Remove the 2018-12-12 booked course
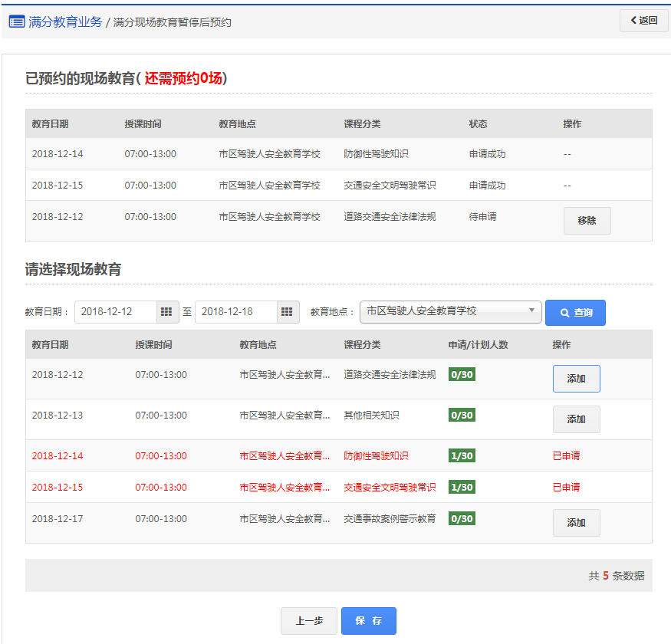The width and height of the screenshot is (671, 644). [587, 221]
